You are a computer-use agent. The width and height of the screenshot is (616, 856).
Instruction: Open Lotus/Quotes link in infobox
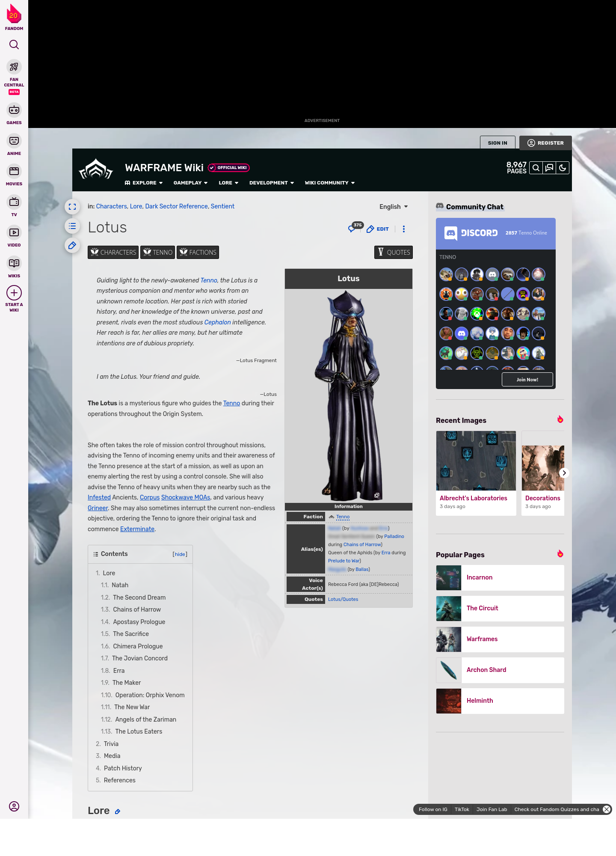click(343, 599)
